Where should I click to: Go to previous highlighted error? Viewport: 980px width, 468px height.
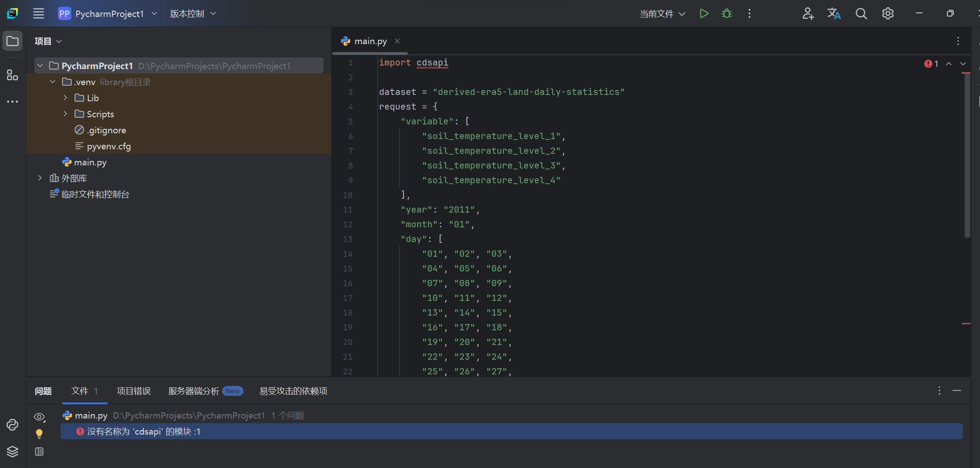click(949, 64)
